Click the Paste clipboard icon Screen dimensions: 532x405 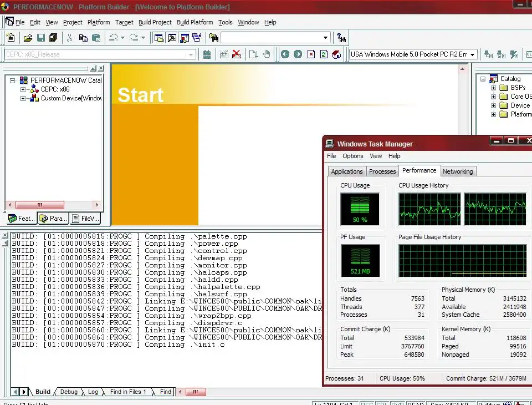pos(96,38)
